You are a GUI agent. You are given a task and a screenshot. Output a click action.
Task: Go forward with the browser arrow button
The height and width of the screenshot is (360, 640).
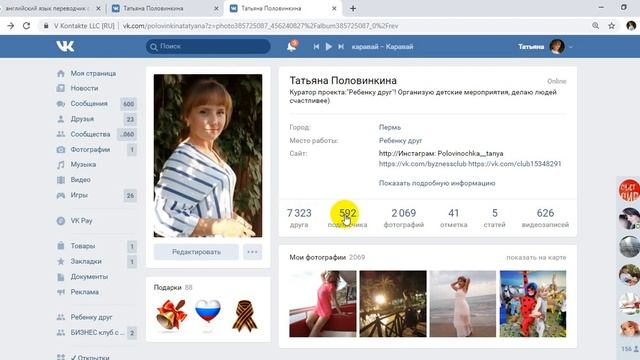click(x=11, y=26)
